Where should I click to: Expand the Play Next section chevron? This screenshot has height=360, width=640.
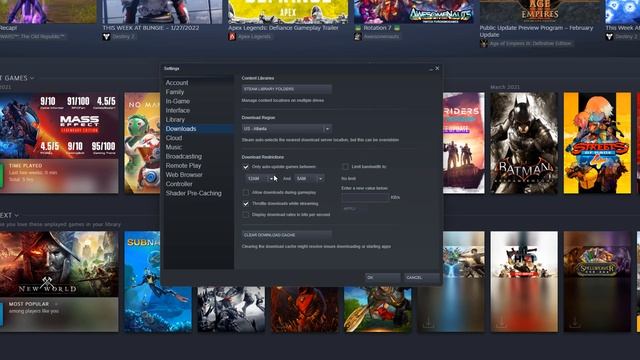(x=17, y=215)
